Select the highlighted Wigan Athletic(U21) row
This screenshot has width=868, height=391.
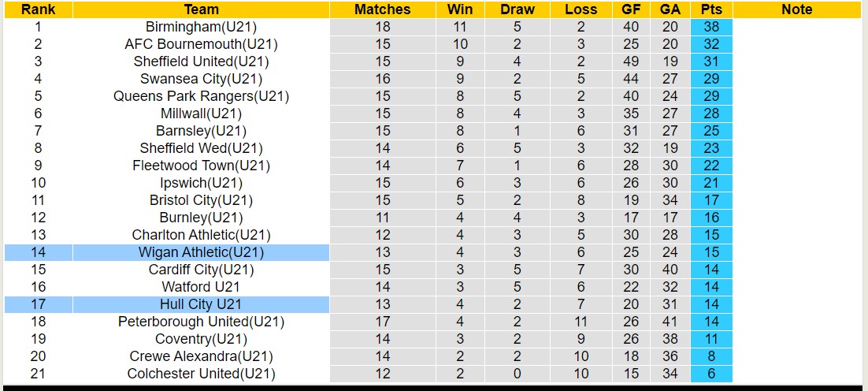click(201, 252)
